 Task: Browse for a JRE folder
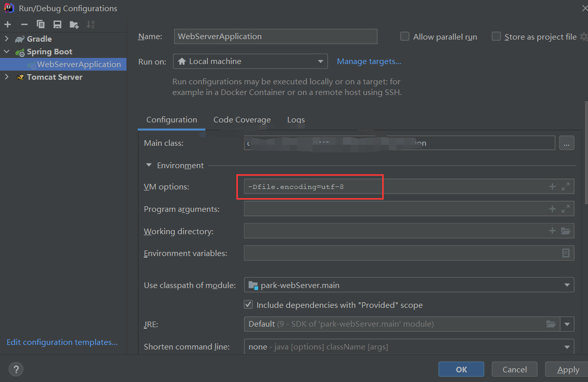coord(550,324)
